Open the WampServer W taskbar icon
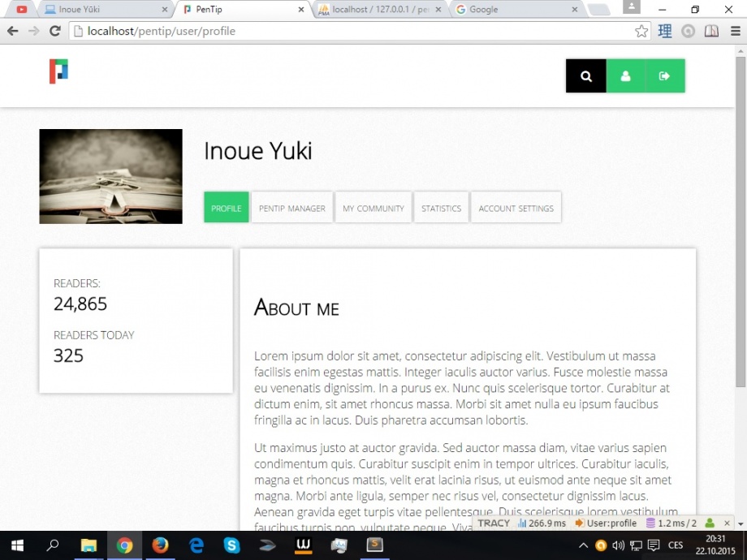The image size is (747, 560). point(303,545)
